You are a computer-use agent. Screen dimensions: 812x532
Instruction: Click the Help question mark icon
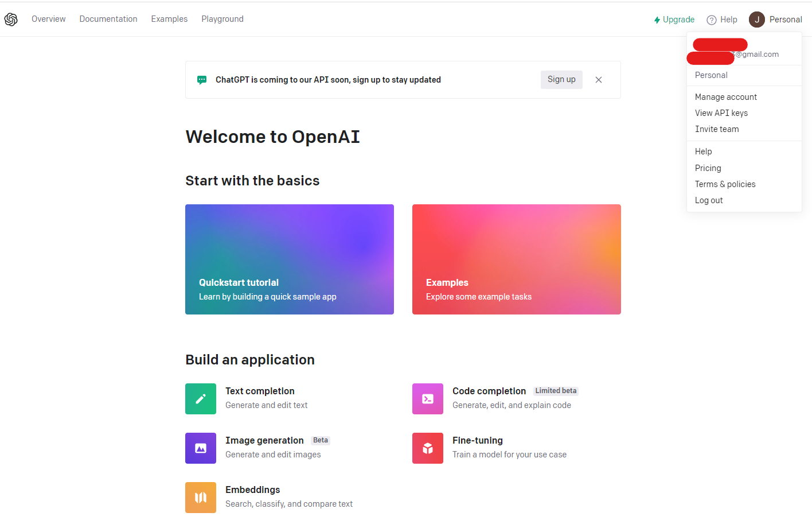(712, 20)
